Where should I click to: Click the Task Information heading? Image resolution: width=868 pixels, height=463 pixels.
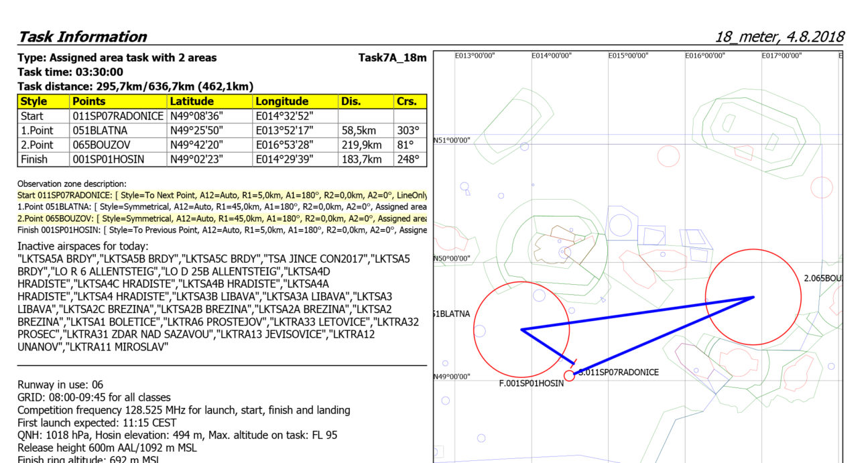82,37
